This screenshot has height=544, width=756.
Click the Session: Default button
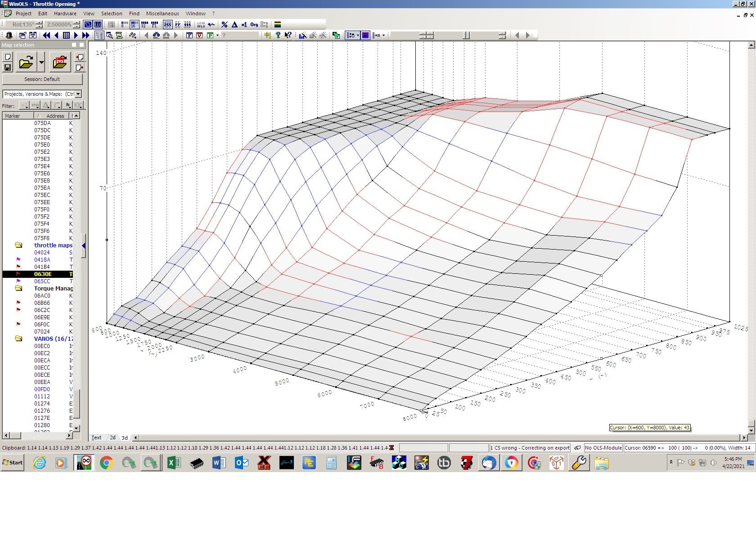pyautogui.click(x=43, y=79)
